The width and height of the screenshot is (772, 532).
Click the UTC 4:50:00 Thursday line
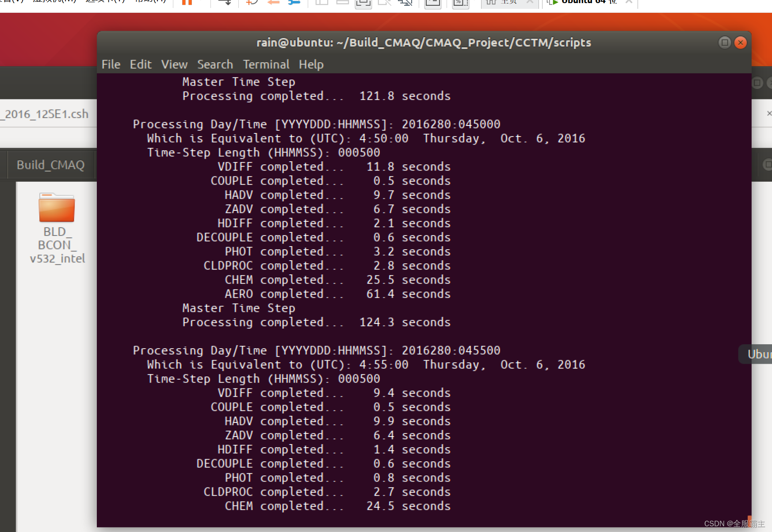366,138
